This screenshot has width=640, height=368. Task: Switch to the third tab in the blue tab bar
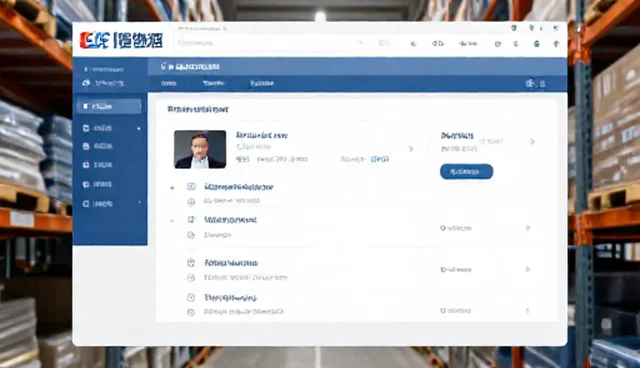point(262,83)
